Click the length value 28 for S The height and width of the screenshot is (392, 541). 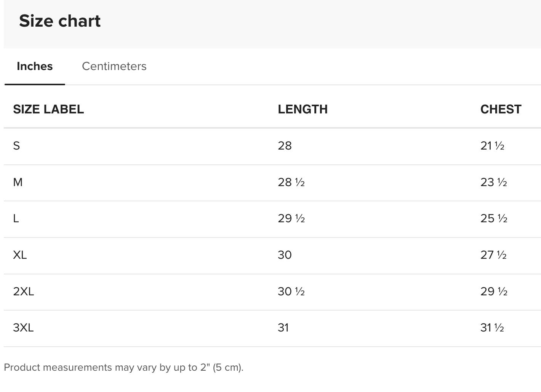pyautogui.click(x=285, y=146)
